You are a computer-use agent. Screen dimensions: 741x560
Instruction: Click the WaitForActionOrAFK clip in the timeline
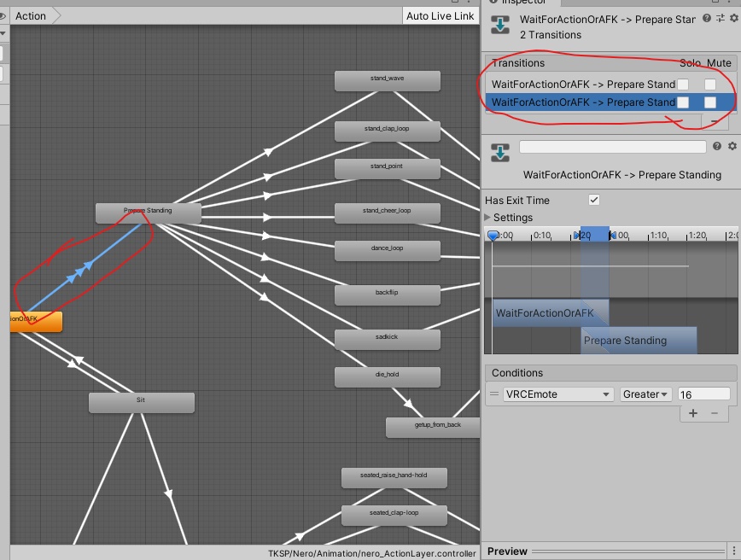click(551, 312)
